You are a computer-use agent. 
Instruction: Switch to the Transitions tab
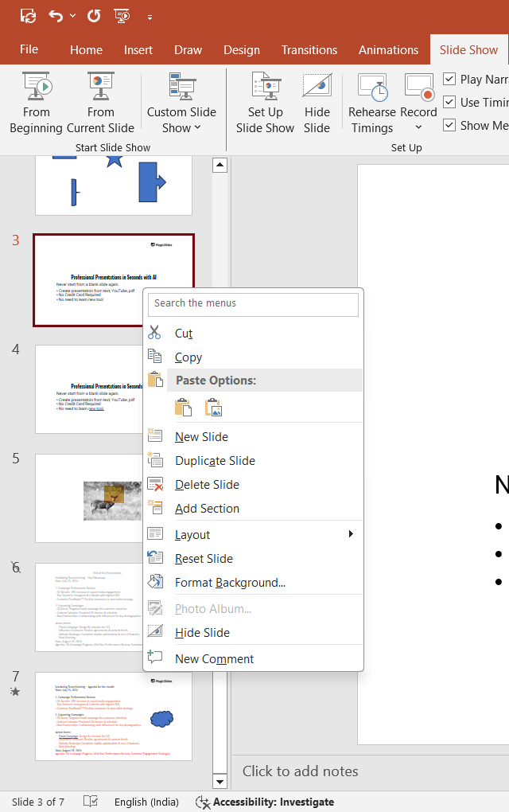[309, 50]
